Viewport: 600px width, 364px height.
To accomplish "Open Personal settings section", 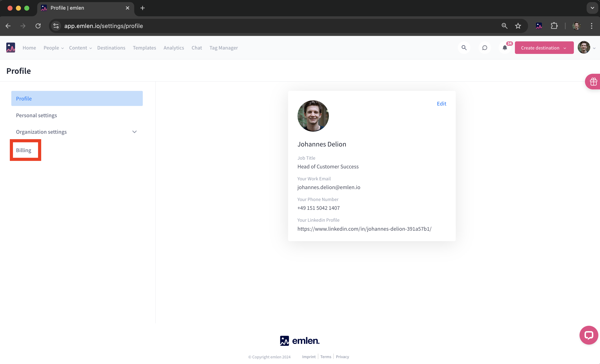I will 36,115.
